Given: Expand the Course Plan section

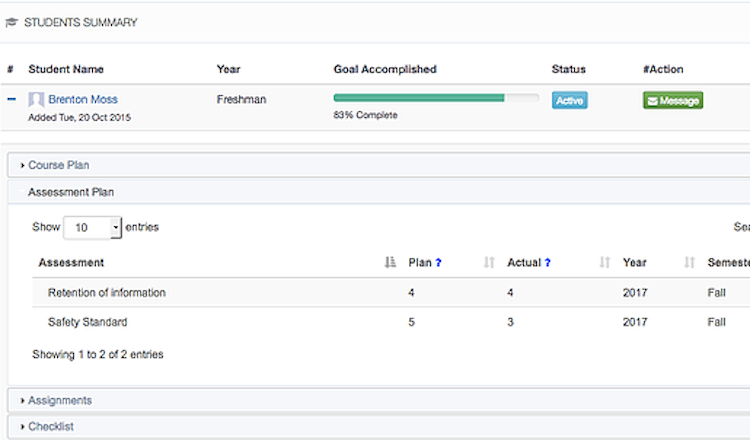Looking at the screenshot, I should click(x=59, y=165).
